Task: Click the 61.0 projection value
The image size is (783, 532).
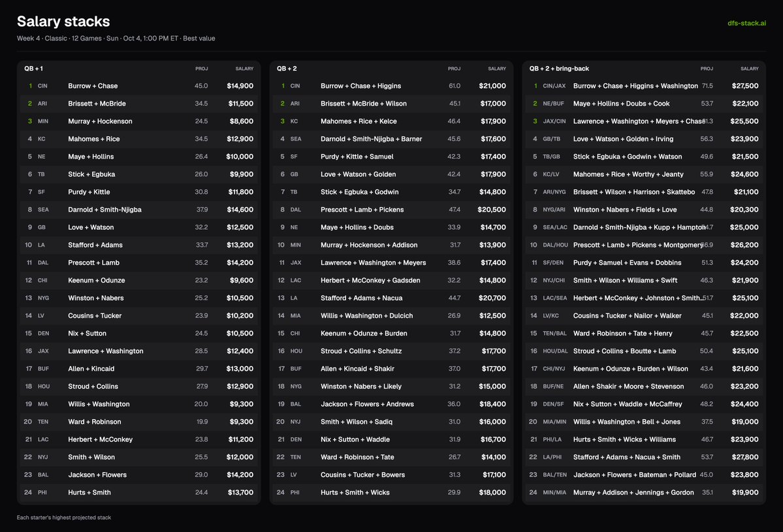Action: (455, 86)
